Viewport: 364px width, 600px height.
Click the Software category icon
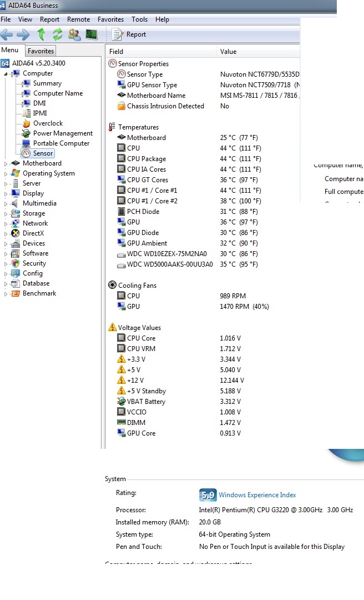coord(16,253)
